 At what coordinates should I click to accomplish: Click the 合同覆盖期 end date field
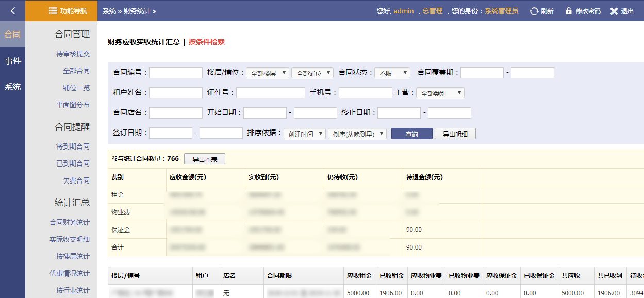coord(533,73)
